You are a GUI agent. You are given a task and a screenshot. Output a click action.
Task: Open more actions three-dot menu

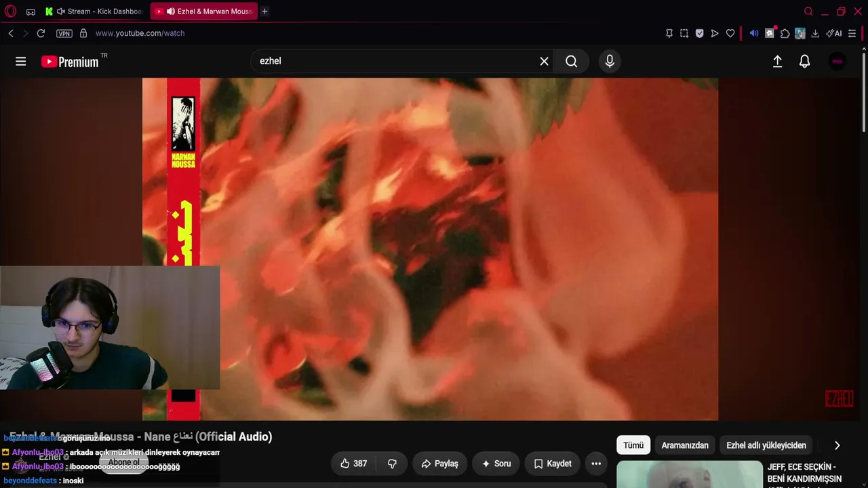point(596,464)
